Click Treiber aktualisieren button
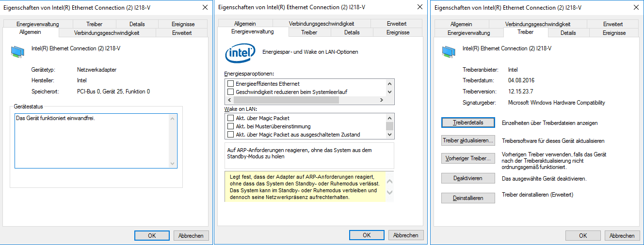The image size is (644, 245). 468,140
